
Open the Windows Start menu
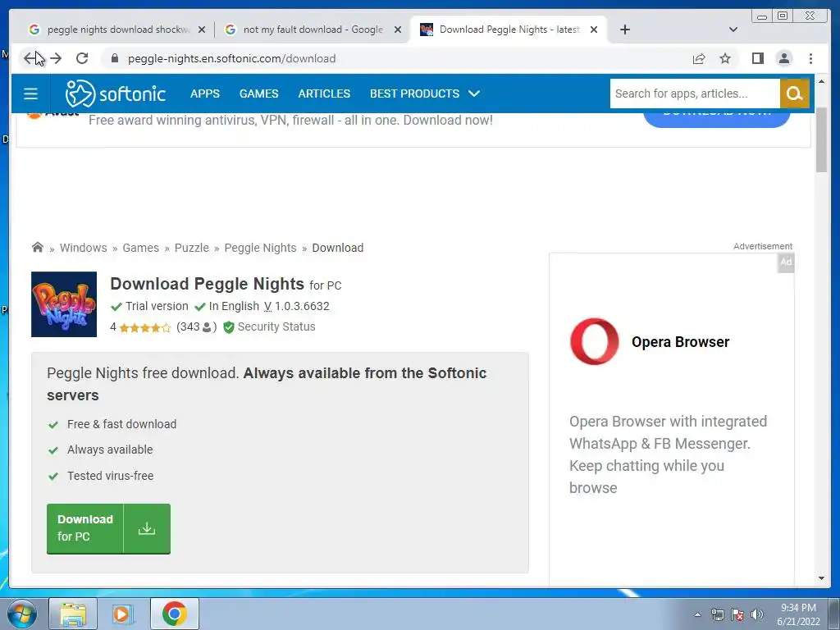[x=22, y=614]
